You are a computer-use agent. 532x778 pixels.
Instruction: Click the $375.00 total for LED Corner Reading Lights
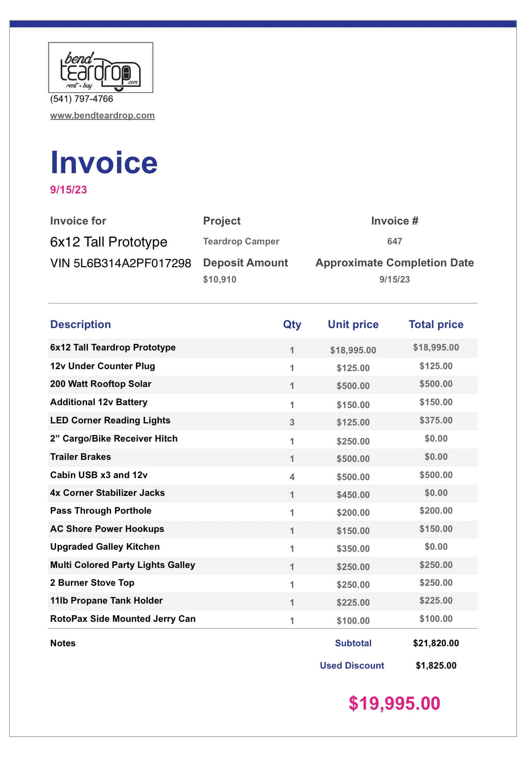click(x=436, y=420)
